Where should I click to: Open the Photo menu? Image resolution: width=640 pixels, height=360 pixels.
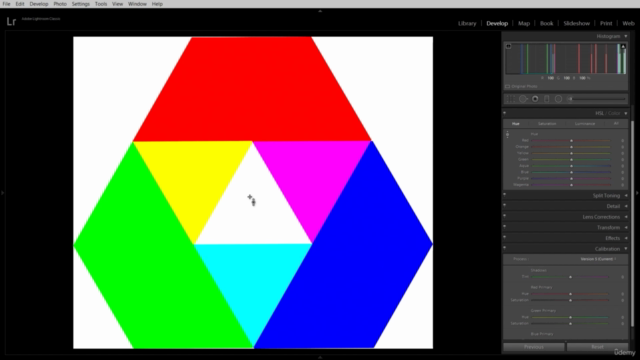point(60,4)
